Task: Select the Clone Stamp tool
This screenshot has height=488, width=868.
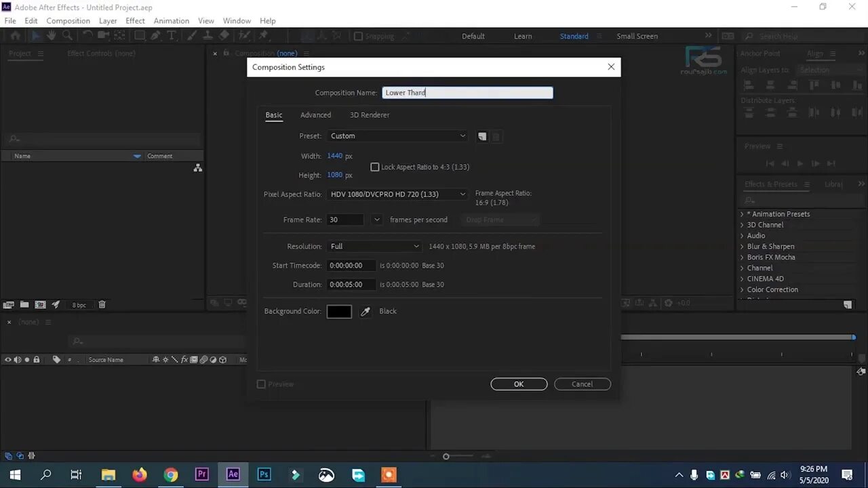Action: (x=208, y=36)
